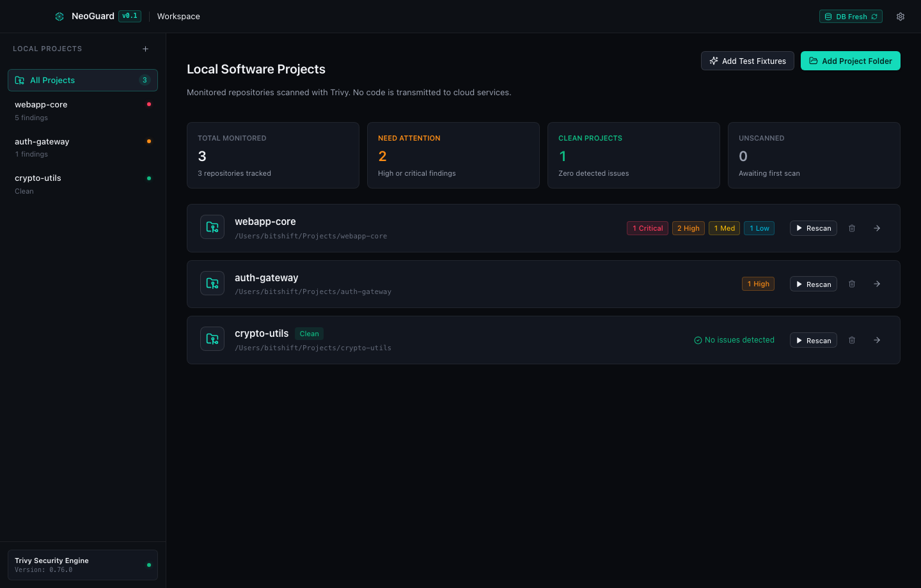This screenshot has width=921, height=588.
Task: Click the 1 Med badge on webapp-core
Action: point(725,228)
